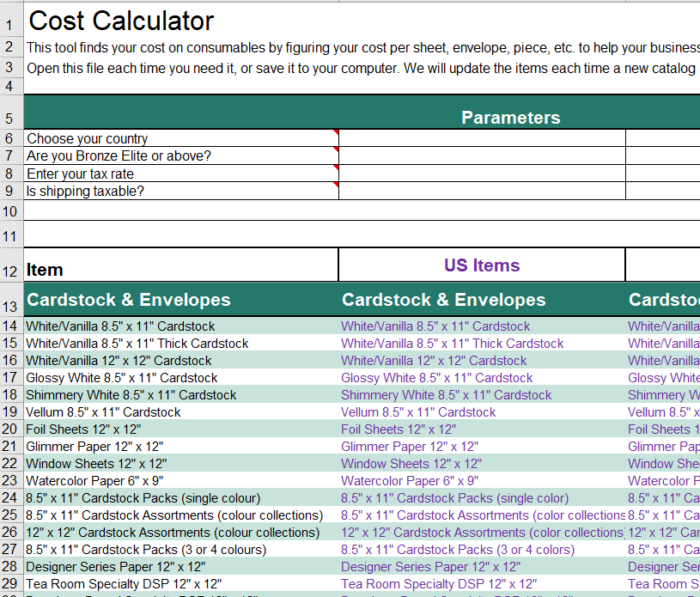Click the 'Choose your country' input cell
700x597 pixels.
[x=481, y=138]
